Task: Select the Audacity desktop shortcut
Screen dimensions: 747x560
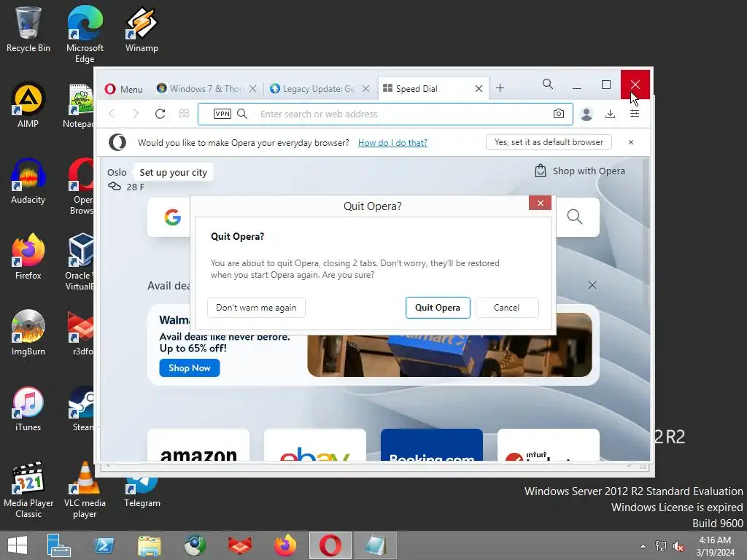Action: pyautogui.click(x=28, y=182)
